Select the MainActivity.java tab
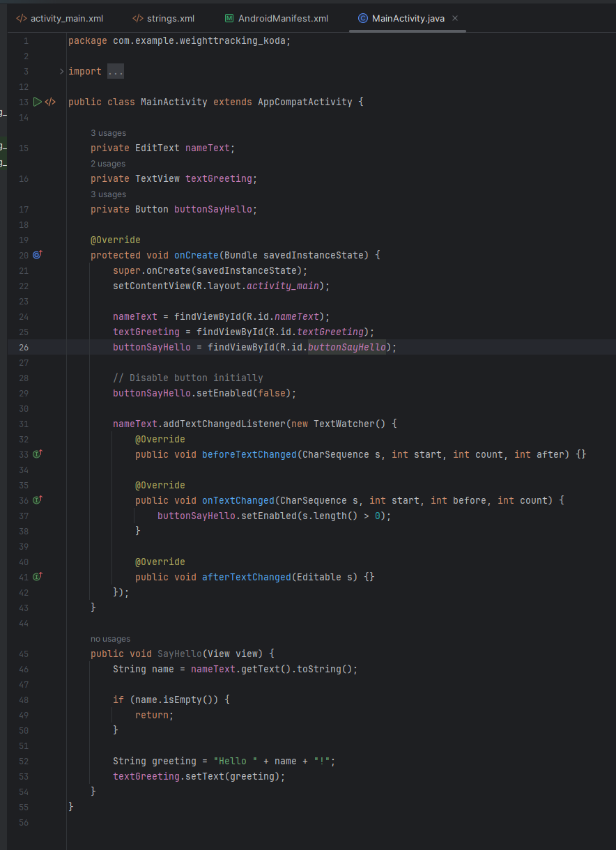The image size is (616, 850). click(408, 18)
